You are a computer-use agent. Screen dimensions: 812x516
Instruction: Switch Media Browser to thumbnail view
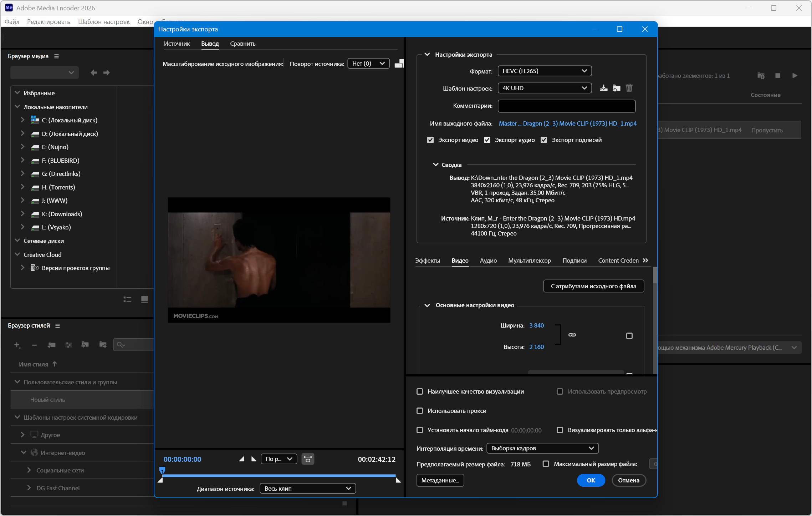[x=144, y=299]
